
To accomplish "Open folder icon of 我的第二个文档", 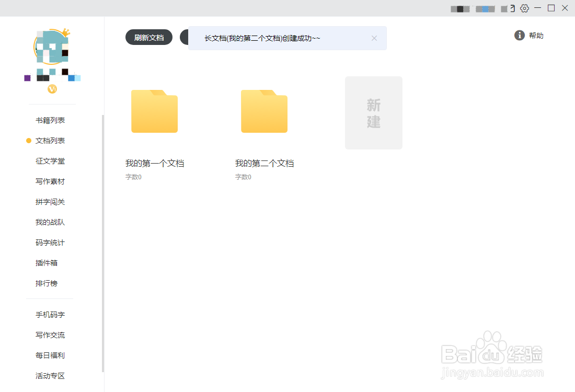I will tap(264, 111).
